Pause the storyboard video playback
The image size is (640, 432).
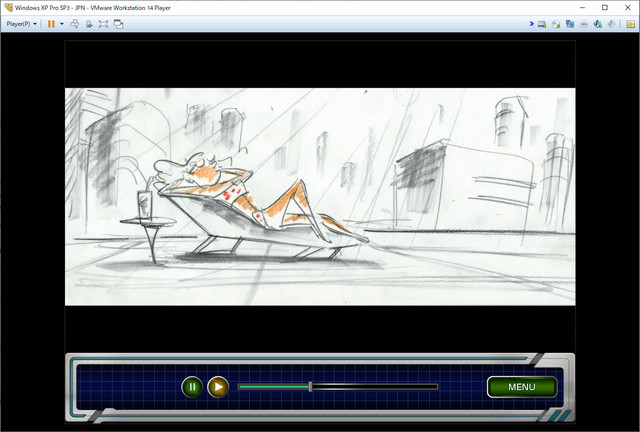pyautogui.click(x=192, y=387)
